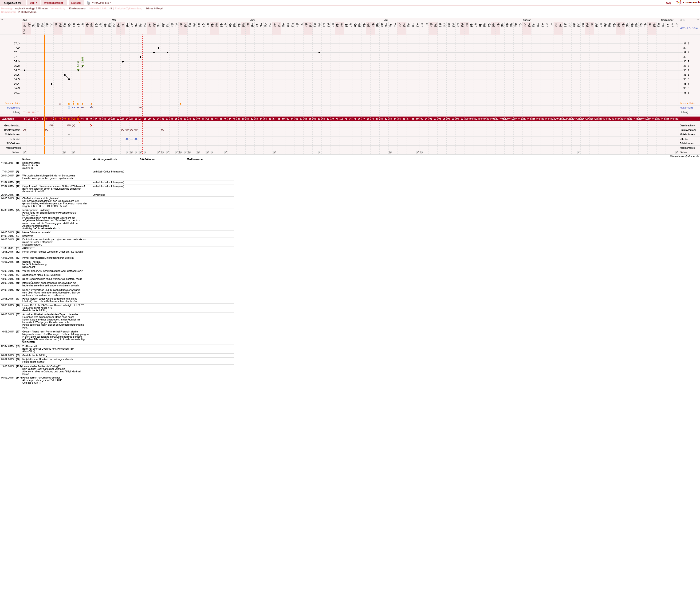
Task: Click the note 'Meine Brüste tun so weh!!'
Action: click(x=37, y=232)
